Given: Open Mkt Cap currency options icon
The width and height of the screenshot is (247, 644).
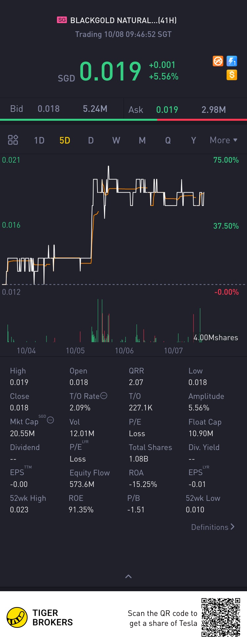Looking at the screenshot, I should [x=50, y=420].
